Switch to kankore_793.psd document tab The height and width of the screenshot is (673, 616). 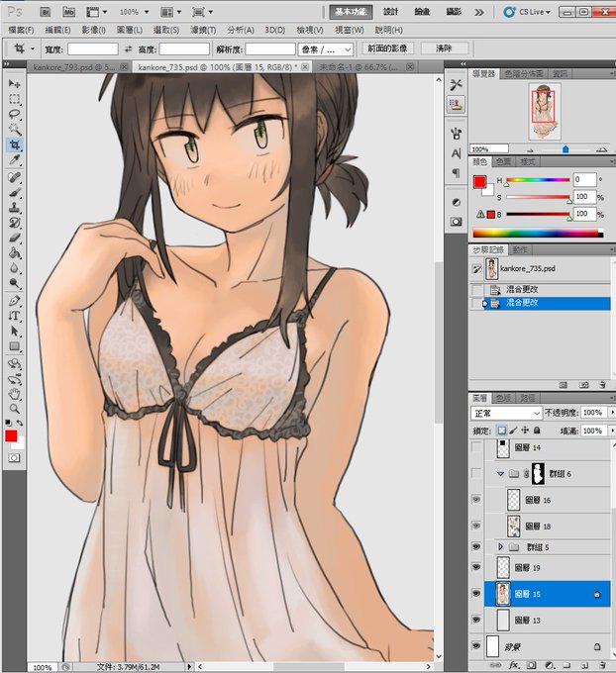[74, 67]
